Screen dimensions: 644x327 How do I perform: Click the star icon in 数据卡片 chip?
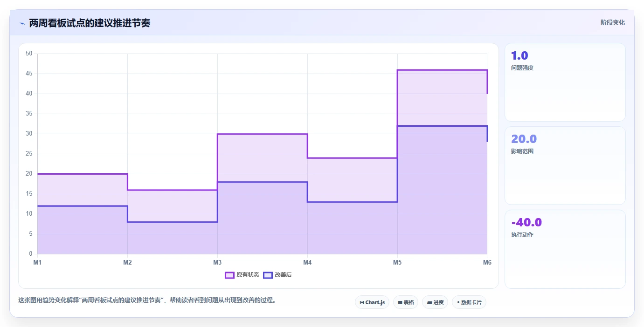coord(458,303)
